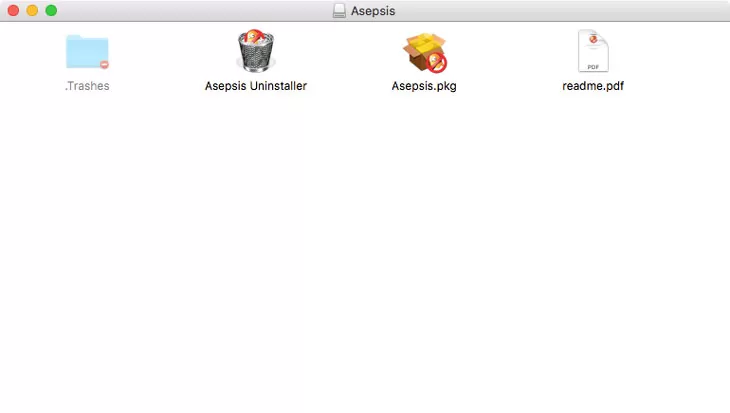
Task: Select the Asepsis.pkg package box icon
Action: click(425, 53)
